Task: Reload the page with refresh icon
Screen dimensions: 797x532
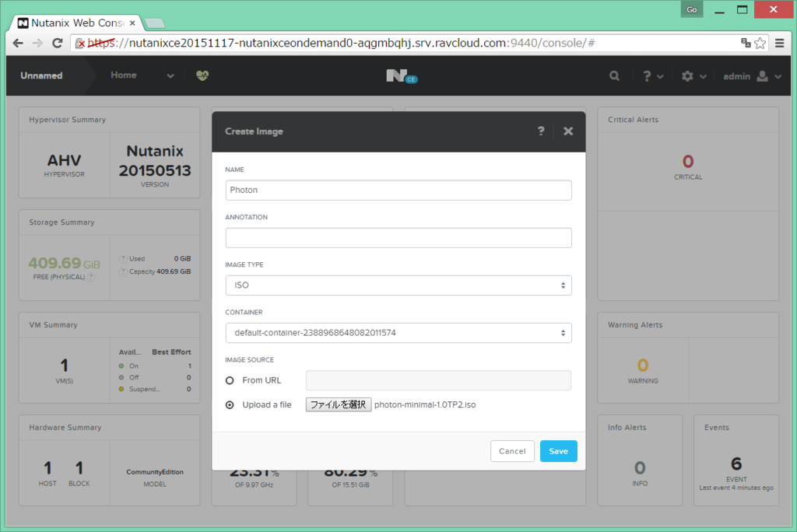Action: tap(58, 44)
